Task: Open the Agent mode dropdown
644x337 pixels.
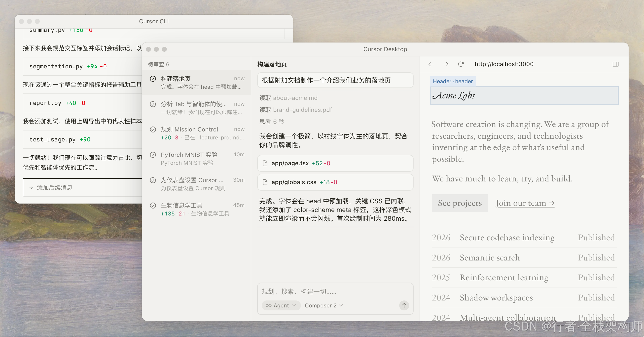Action: tap(281, 305)
